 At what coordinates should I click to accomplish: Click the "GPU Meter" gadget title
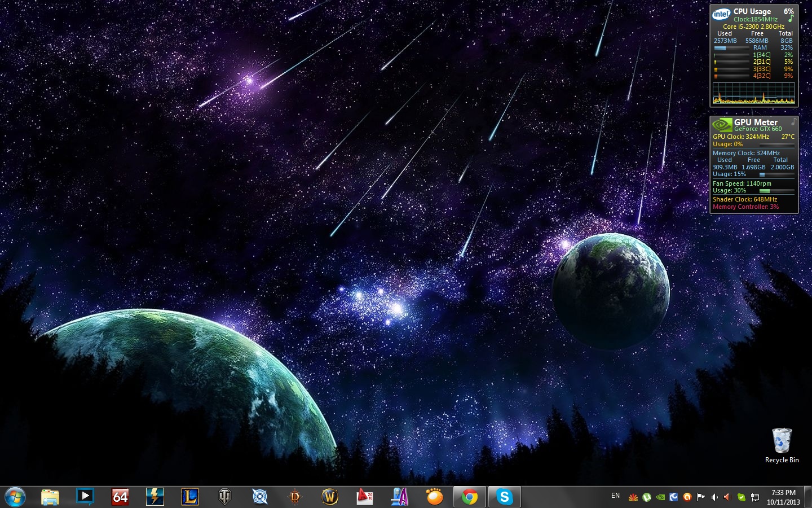756,122
